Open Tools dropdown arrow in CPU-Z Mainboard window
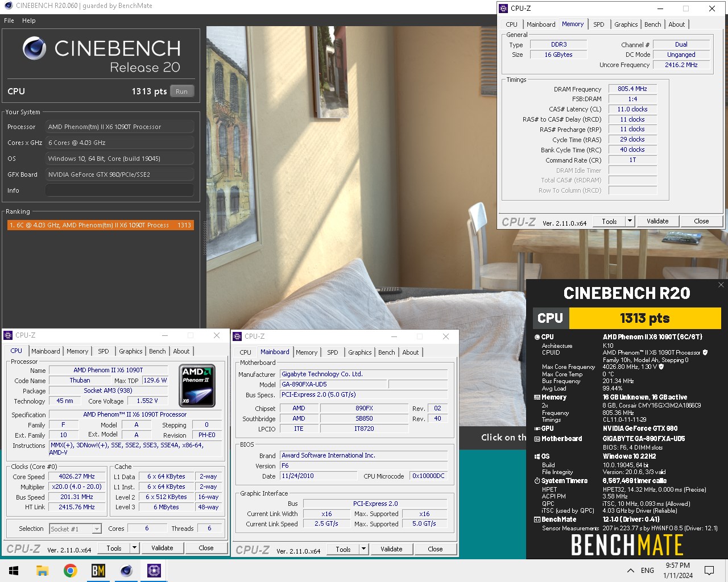This screenshot has width=728, height=582. 363,549
